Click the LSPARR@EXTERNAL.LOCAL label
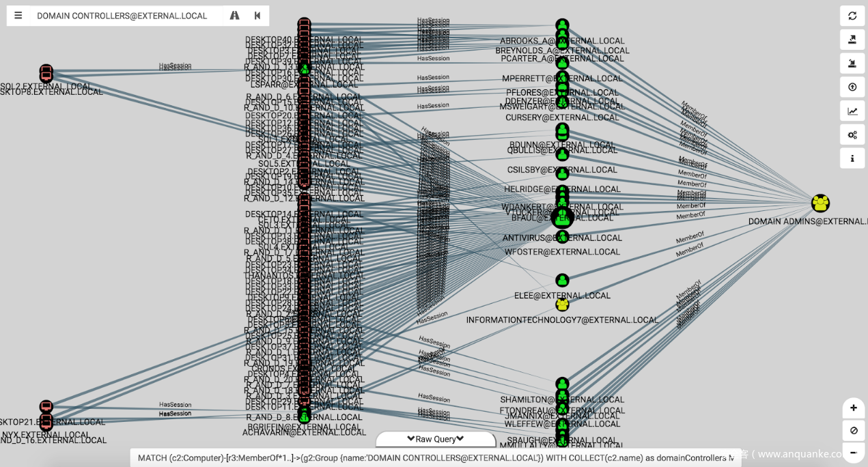Screen dimensions: 868x467 pos(305,85)
